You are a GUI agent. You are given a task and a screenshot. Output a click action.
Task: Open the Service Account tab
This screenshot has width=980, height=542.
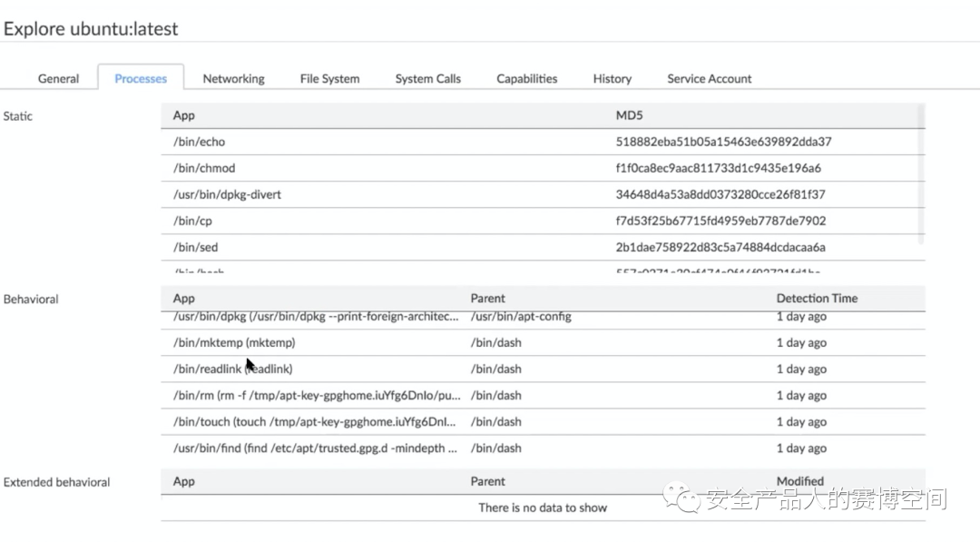click(709, 79)
